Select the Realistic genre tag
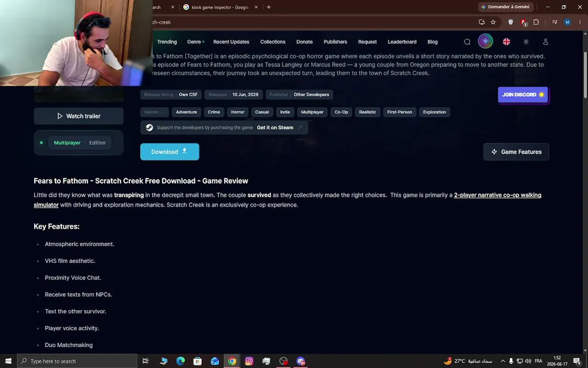The image size is (588, 368). 367,112
